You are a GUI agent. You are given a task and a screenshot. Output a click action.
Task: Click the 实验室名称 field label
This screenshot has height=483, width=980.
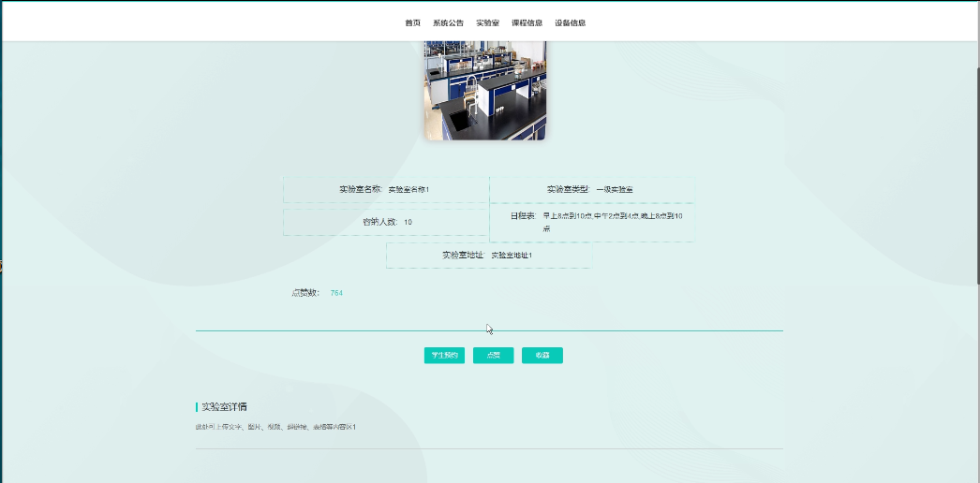click(x=361, y=190)
